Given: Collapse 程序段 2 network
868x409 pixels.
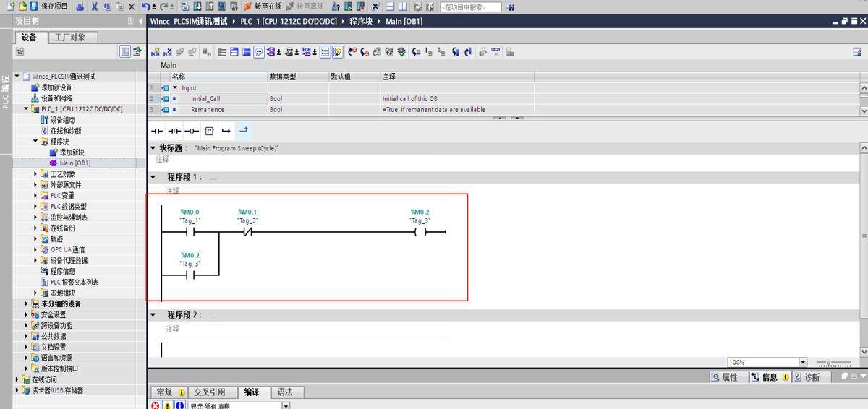Looking at the screenshot, I should point(153,315).
